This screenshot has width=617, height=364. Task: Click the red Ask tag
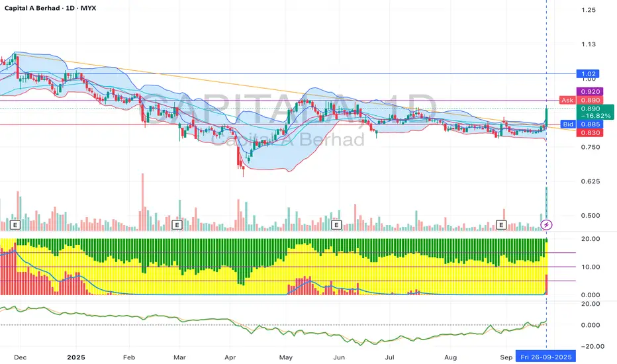(x=567, y=101)
